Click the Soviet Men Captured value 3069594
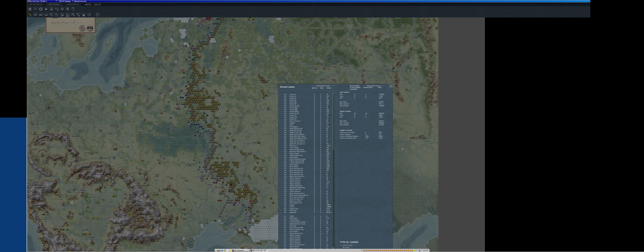The image size is (644, 252). pos(381,123)
